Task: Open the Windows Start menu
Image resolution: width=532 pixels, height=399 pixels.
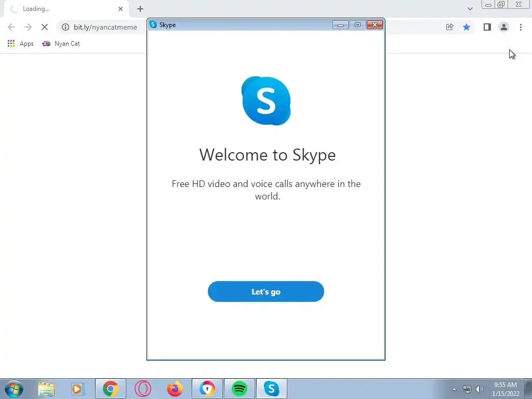Action: pyautogui.click(x=14, y=389)
